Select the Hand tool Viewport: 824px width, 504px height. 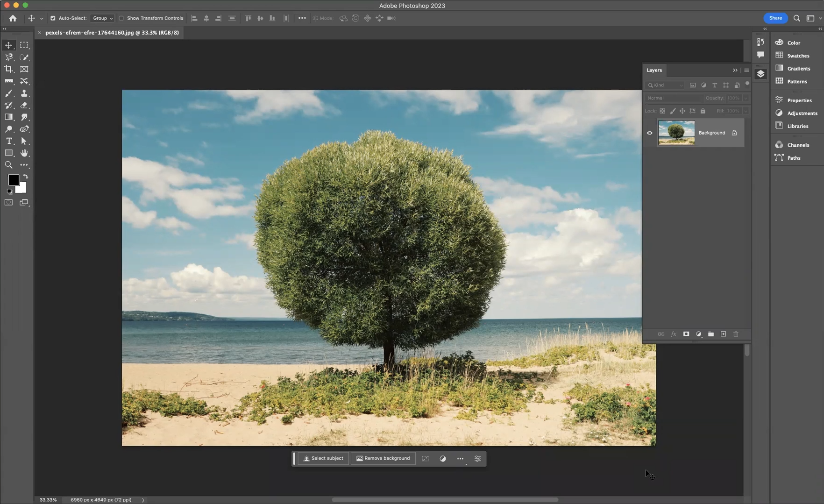[24, 153]
